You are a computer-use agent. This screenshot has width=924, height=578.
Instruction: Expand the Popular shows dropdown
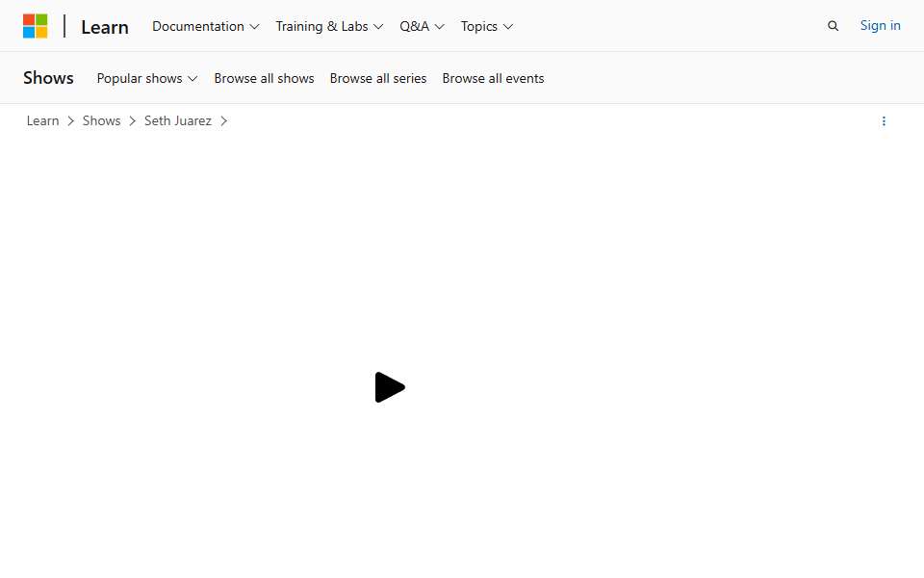(146, 78)
